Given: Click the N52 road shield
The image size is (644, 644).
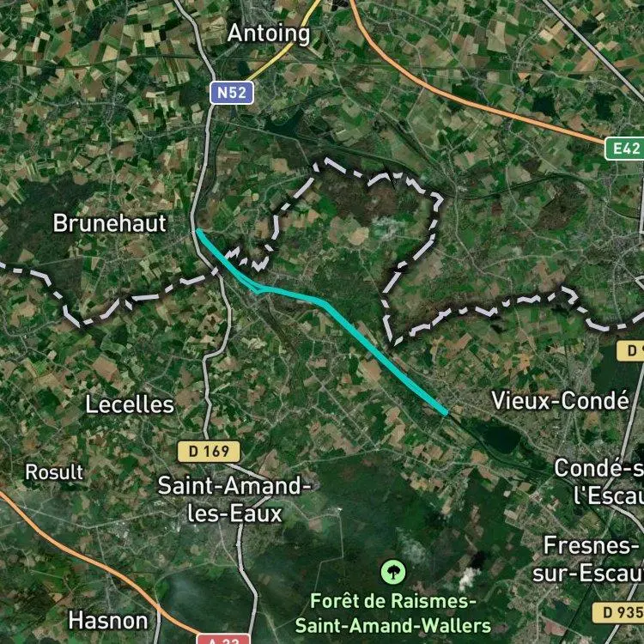Looking at the screenshot, I should pyautogui.click(x=232, y=93).
